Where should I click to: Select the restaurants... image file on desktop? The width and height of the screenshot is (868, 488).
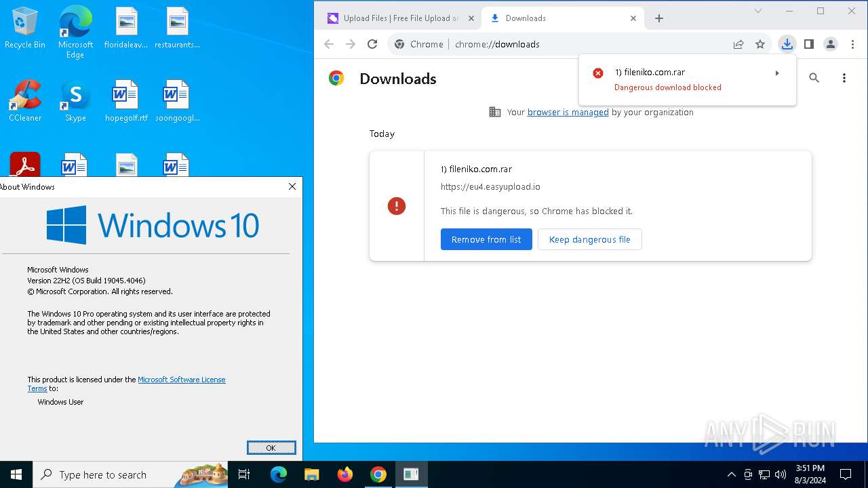click(177, 28)
